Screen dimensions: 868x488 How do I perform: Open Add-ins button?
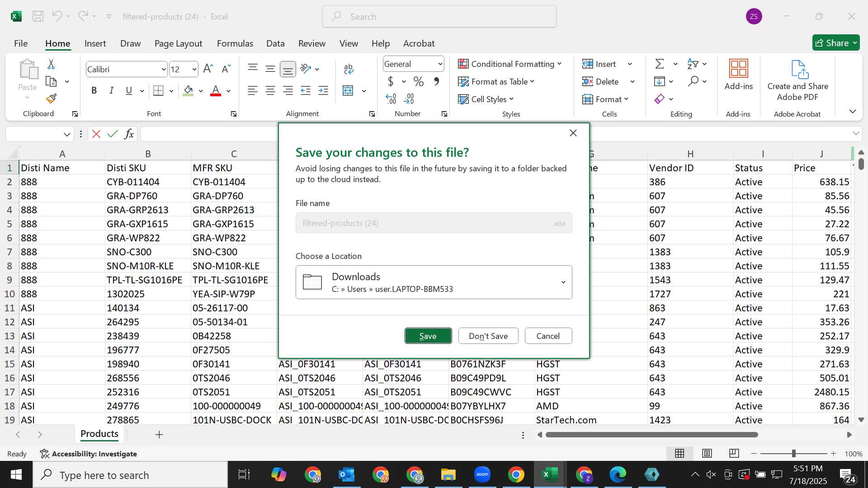(739, 75)
